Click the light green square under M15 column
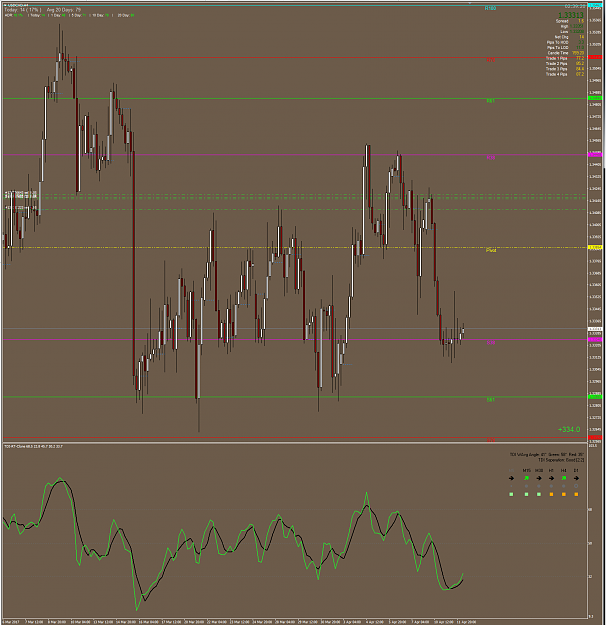 [526, 494]
